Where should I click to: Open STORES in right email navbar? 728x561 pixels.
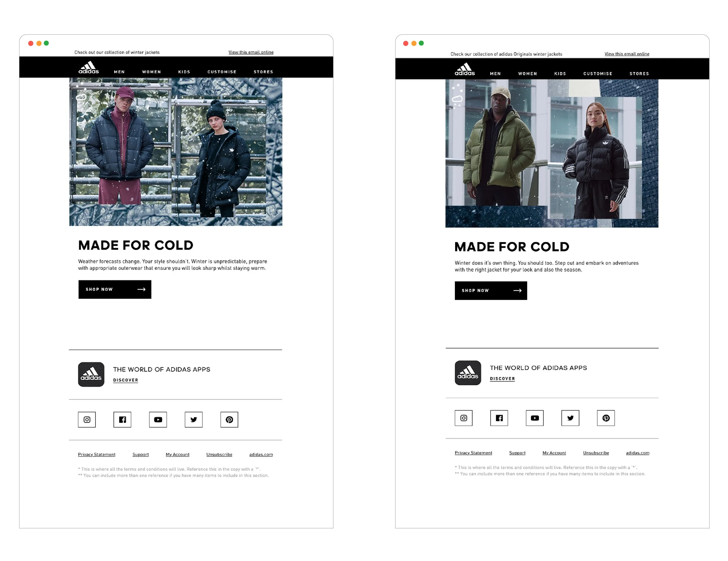[639, 73]
